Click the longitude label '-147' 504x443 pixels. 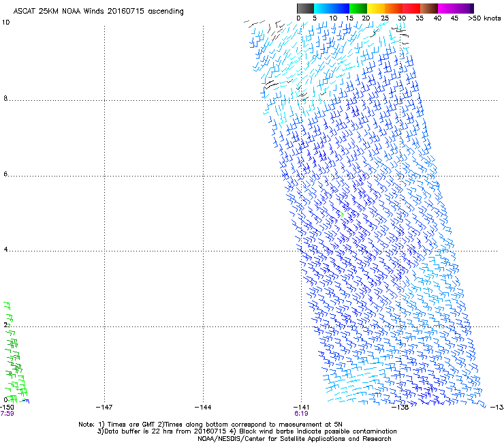(104, 408)
